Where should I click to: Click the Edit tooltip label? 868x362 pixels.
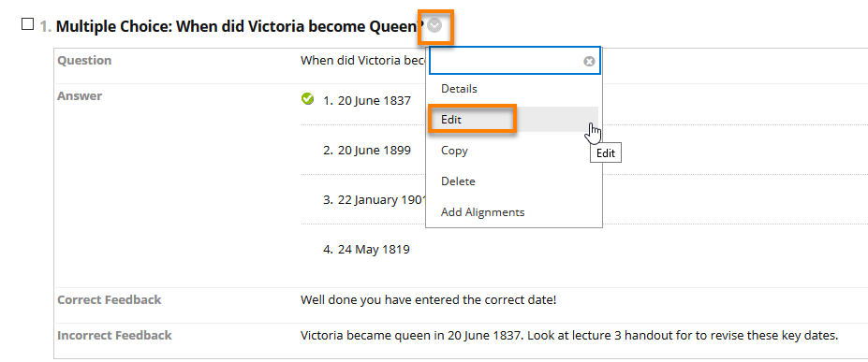pos(606,153)
